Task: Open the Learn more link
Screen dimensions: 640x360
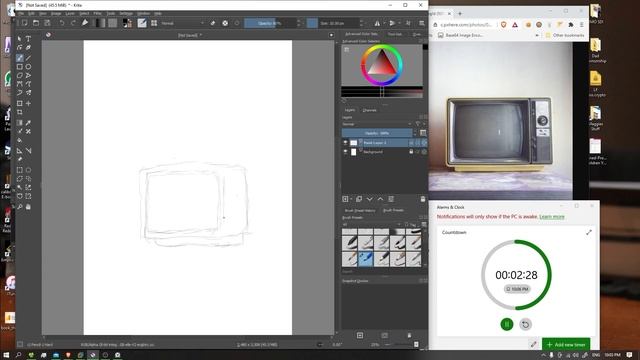Action: click(552, 217)
